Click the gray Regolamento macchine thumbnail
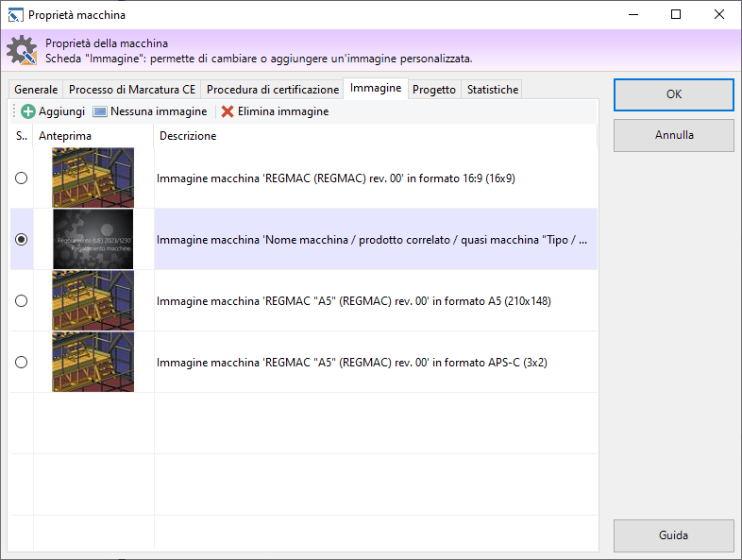Image resolution: width=742 pixels, height=560 pixels. tap(93, 240)
